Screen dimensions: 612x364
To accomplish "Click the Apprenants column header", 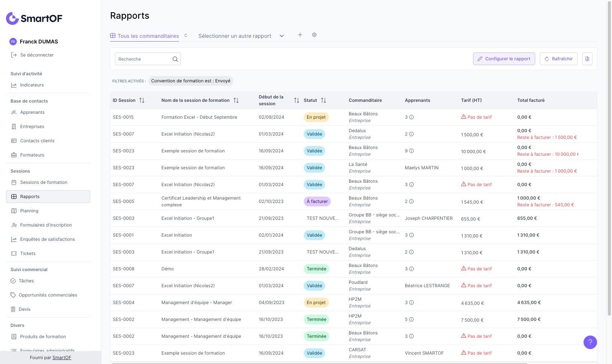I will pyautogui.click(x=417, y=100).
